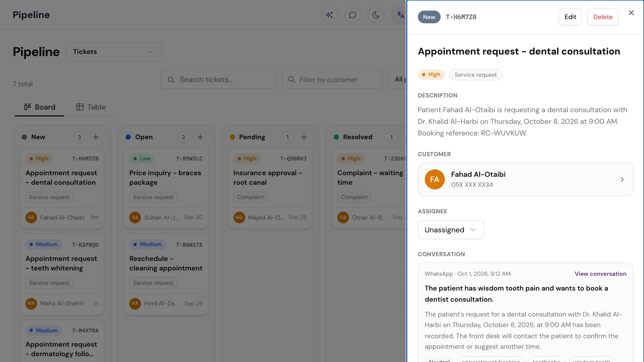Click the OA avatar for Omar Al-B
Screen dimensions: 644x362
tap(343, 218)
